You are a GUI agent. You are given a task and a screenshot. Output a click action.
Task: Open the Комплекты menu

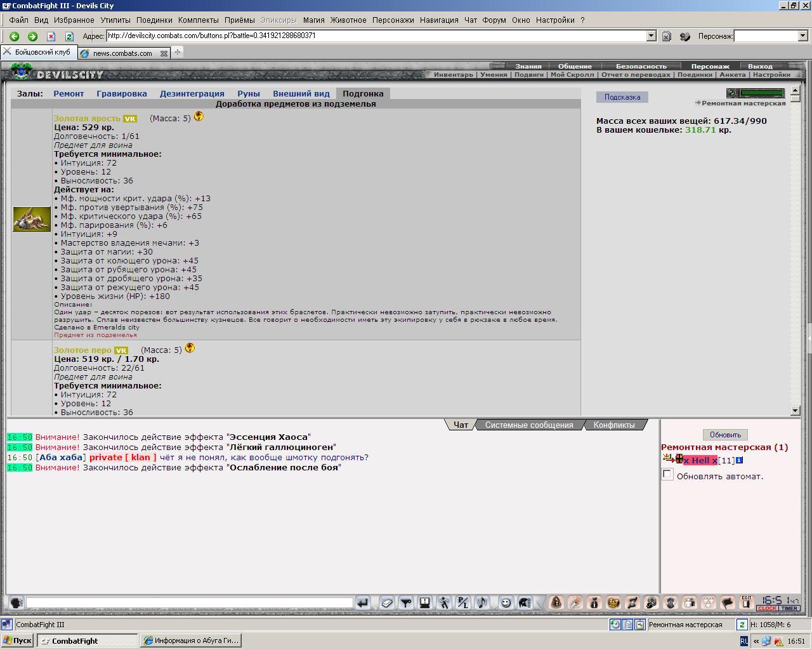click(199, 20)
